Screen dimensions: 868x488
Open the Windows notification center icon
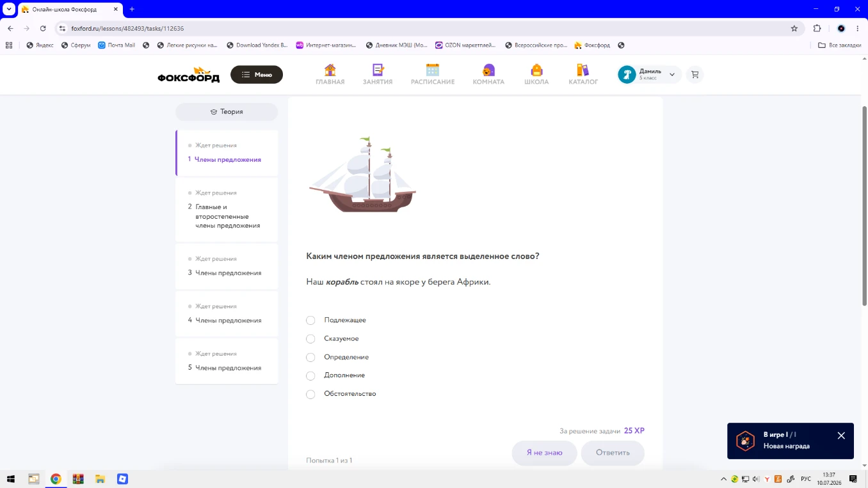(x=853, y=479)
